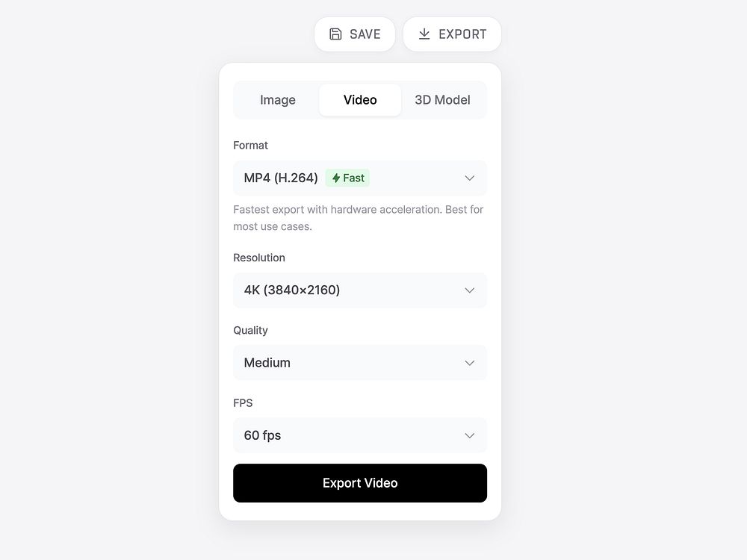Click the Resolution field label
Viewport: 747px width, 560px height.
[259, 258]
